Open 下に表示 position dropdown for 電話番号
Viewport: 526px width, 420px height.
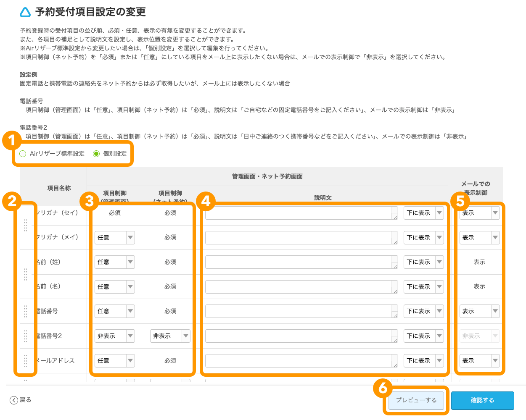point(424,311)
